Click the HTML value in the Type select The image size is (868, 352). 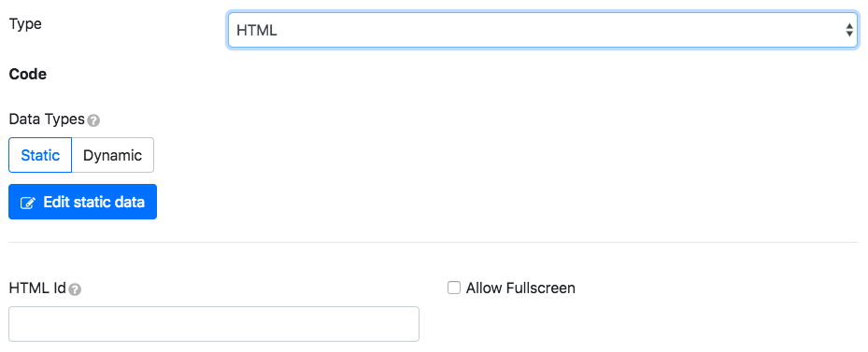[x=256, y=31]
